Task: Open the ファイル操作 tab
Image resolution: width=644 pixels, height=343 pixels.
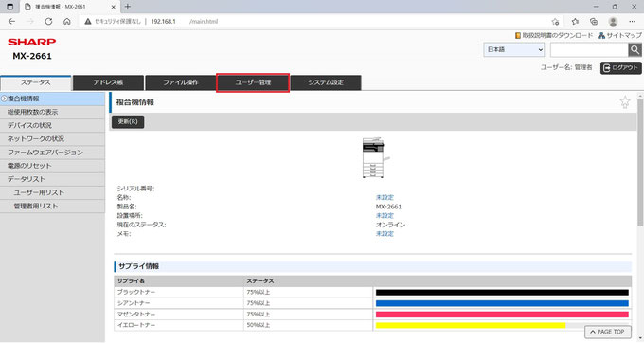Action: click(181, 82)
